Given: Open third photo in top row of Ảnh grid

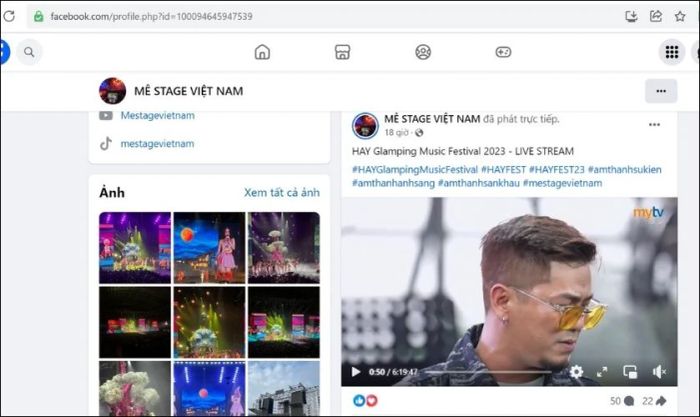Looking at the screenshot, I should pos(284,248).
